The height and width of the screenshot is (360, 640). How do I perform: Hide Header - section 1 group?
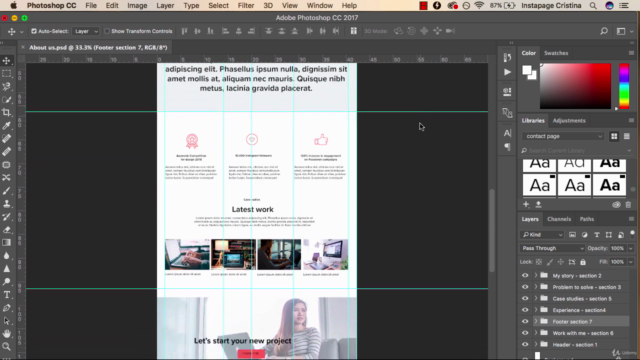(525, 344)
